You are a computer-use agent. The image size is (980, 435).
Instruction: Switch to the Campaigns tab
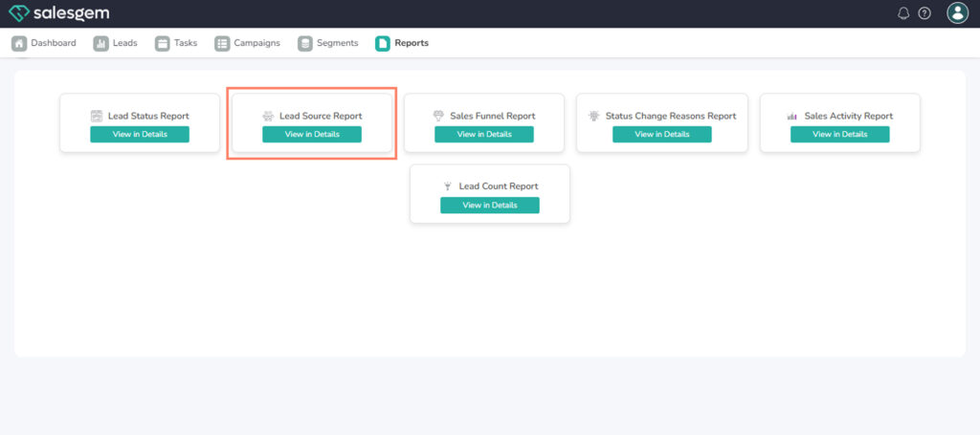click(x=256, y=43)
